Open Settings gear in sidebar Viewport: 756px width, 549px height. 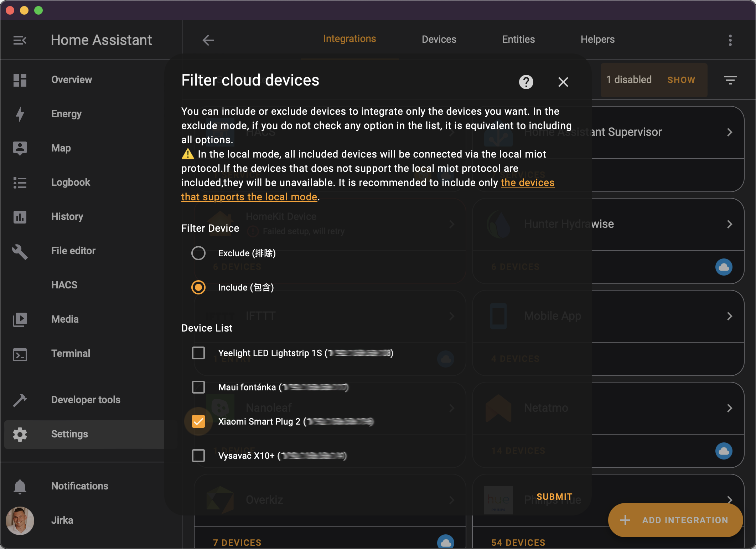coord(20,434)
